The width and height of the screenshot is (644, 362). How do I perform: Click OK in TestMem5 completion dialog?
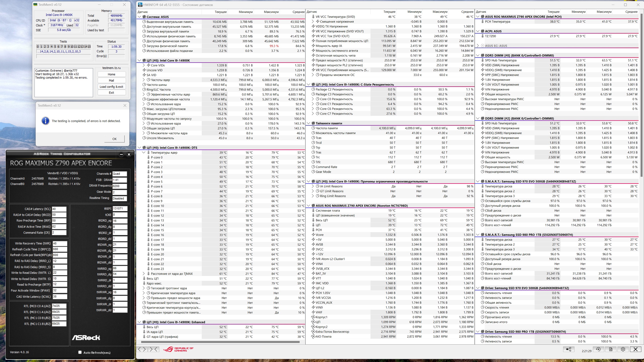click(114, 139)
